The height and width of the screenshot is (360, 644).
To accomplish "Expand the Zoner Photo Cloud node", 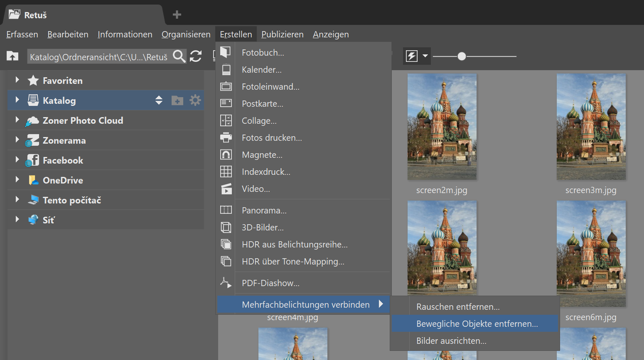I will point(17,120).
